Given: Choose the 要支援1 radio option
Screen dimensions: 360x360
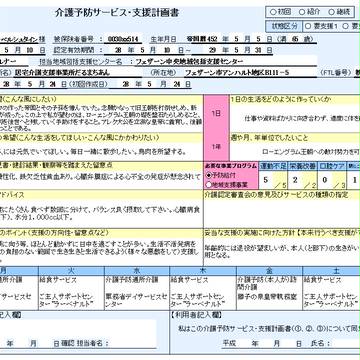Looking at the screenshot, I should pos(308,26).
